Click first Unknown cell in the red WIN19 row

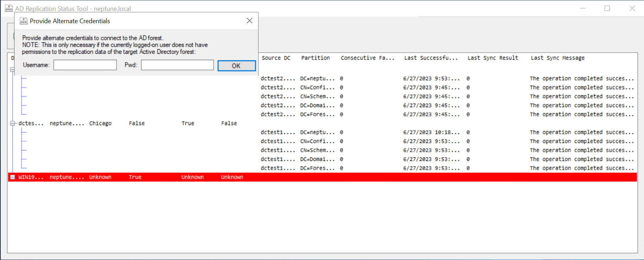coord(100,177)
